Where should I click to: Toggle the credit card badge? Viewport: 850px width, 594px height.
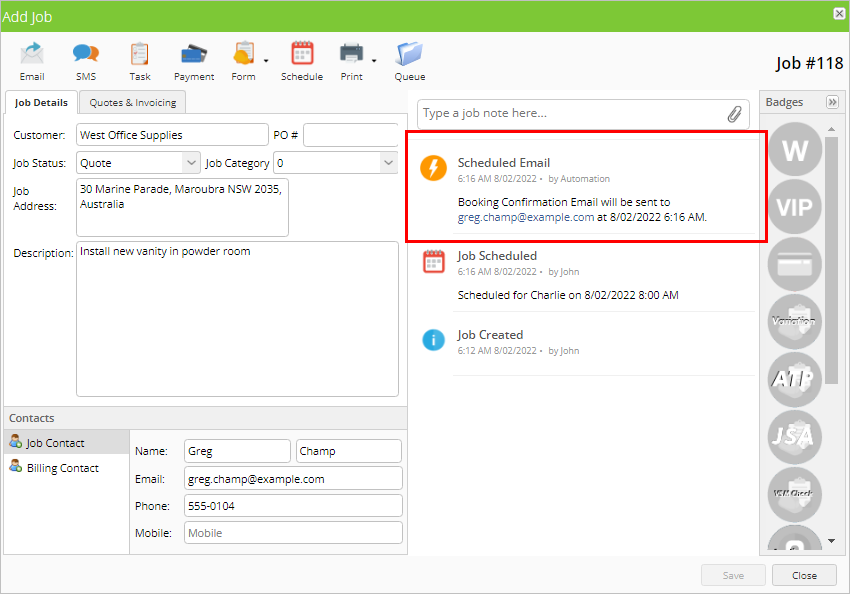[x=795, y=264]
